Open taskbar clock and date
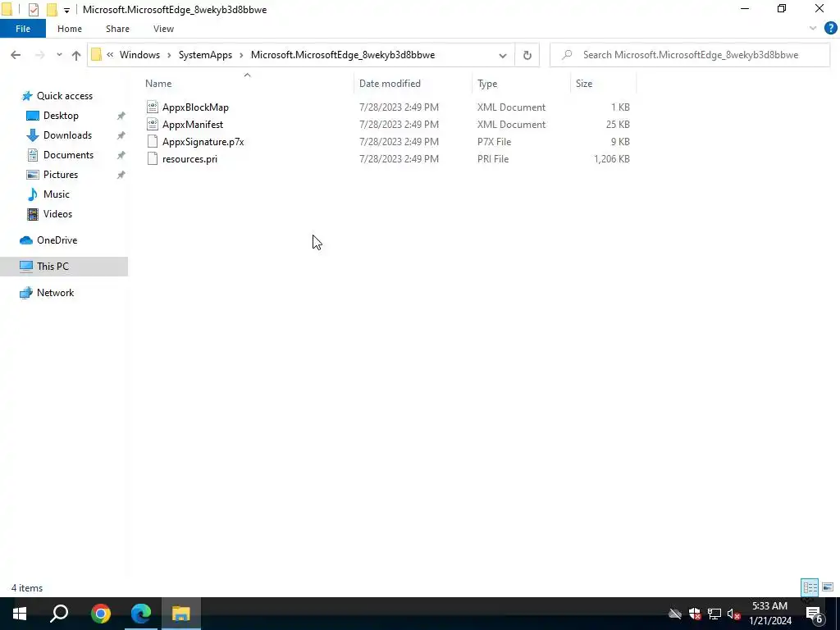 (769, 614)
